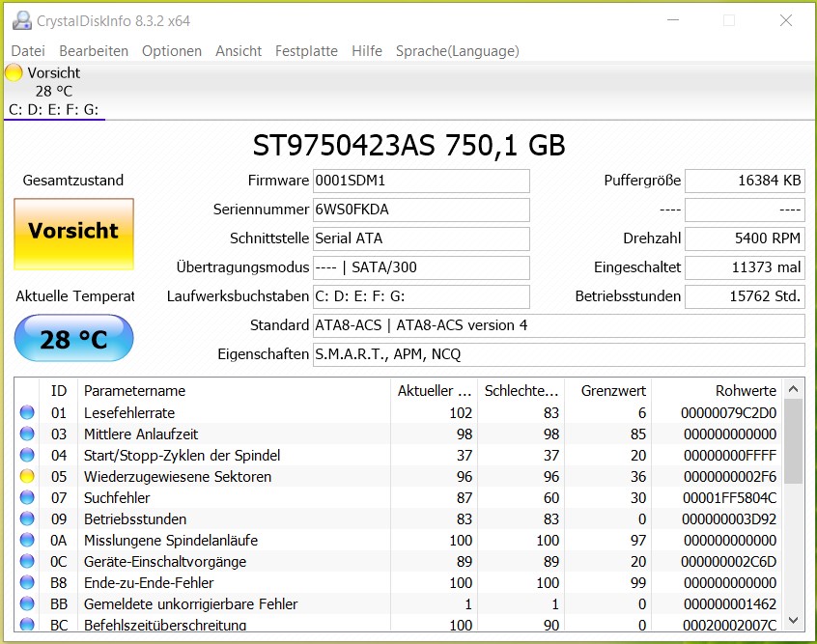Click the Rohwerte column header

(717, 391)
